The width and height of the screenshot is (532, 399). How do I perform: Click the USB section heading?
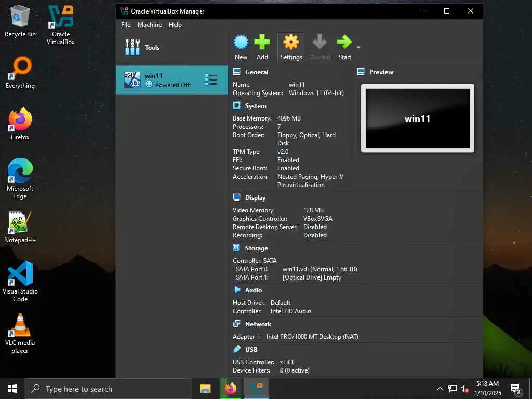click(x=251, y=350)
